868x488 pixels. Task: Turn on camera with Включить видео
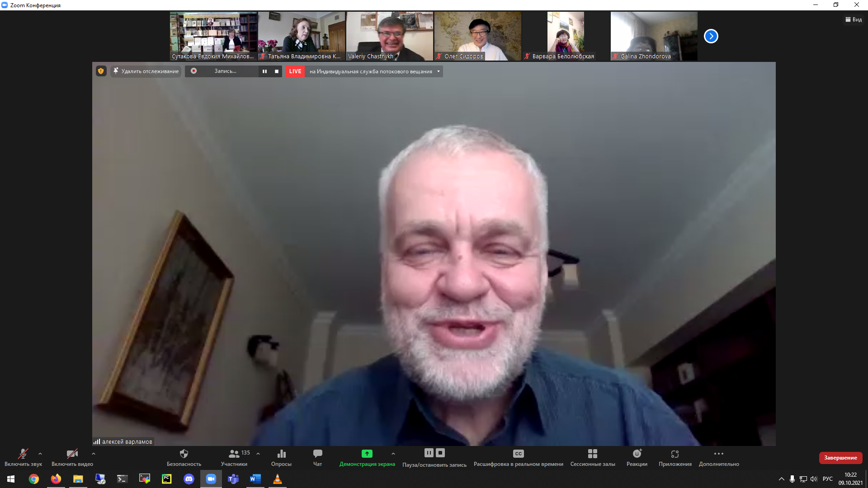pos(72,457)
